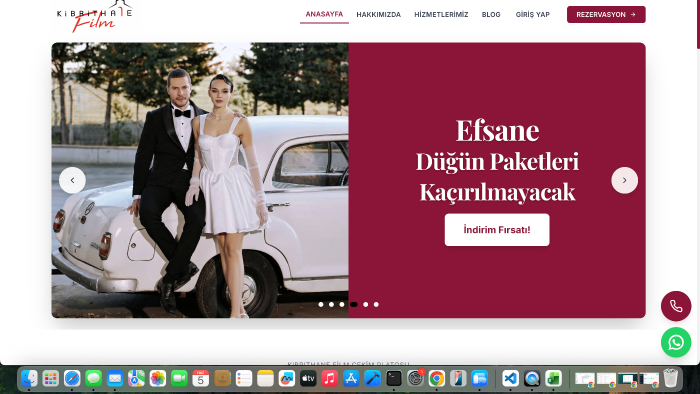Viewport: 700px width, 394px height.
Task: Launch Music app from the Dock
Action: point(329,379)
